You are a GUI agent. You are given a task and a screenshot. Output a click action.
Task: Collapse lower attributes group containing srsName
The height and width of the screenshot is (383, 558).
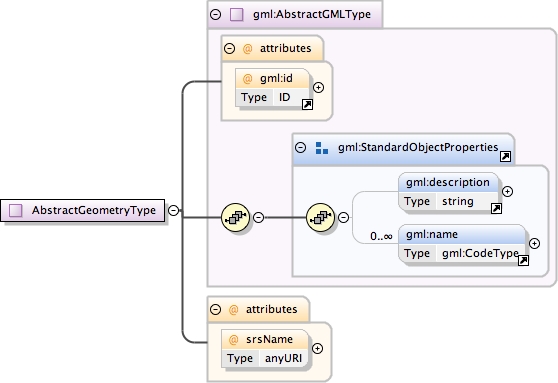[216, 309]
